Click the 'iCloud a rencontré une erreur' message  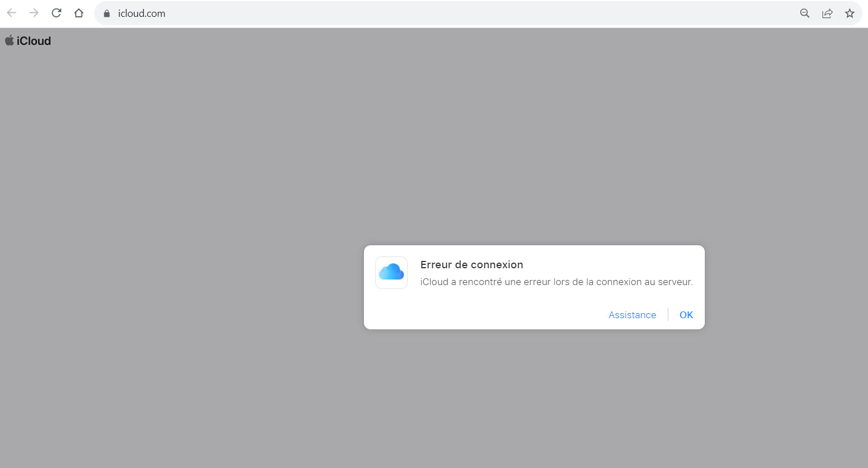click(557, 282)
